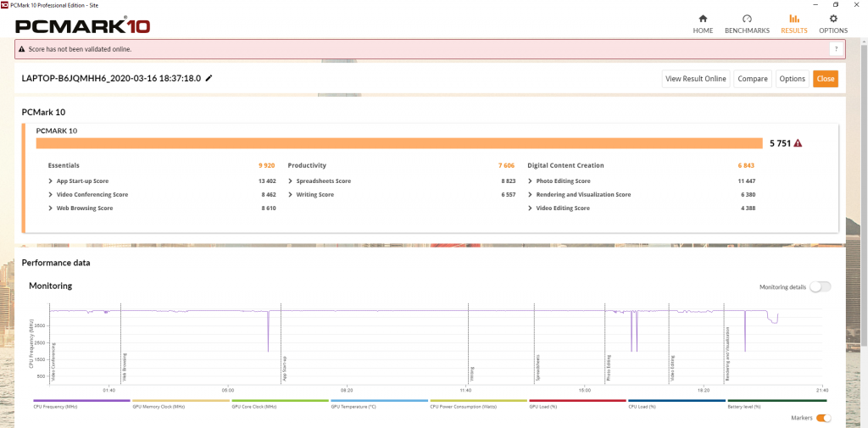Click the Video Conferencing marker in chart
The image size is (868, 428).
pos(53,362)
